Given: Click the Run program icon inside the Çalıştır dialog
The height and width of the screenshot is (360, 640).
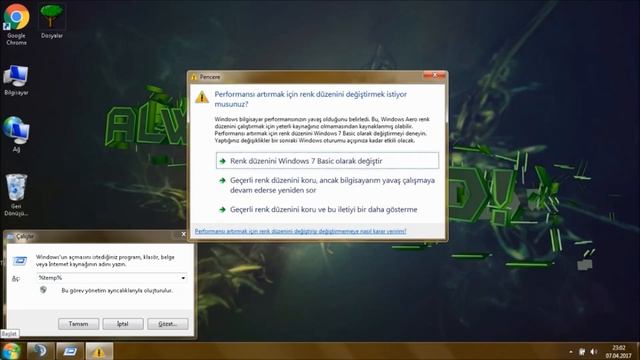Looking at the screenshot, I should coord(20,260).
